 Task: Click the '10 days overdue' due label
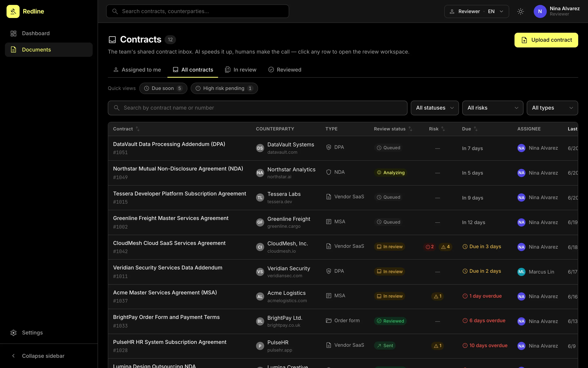coord(485,345)
